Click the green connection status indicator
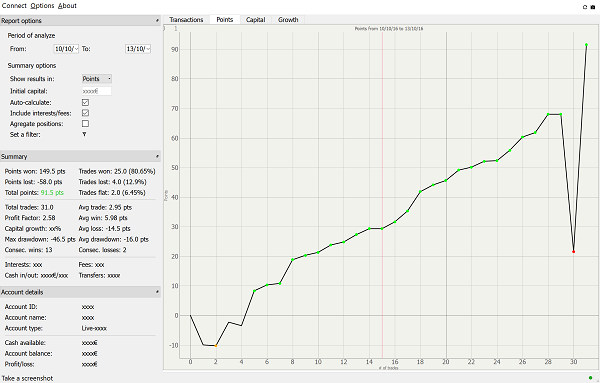This screenshot has width=600, height=383. point(590,378)
